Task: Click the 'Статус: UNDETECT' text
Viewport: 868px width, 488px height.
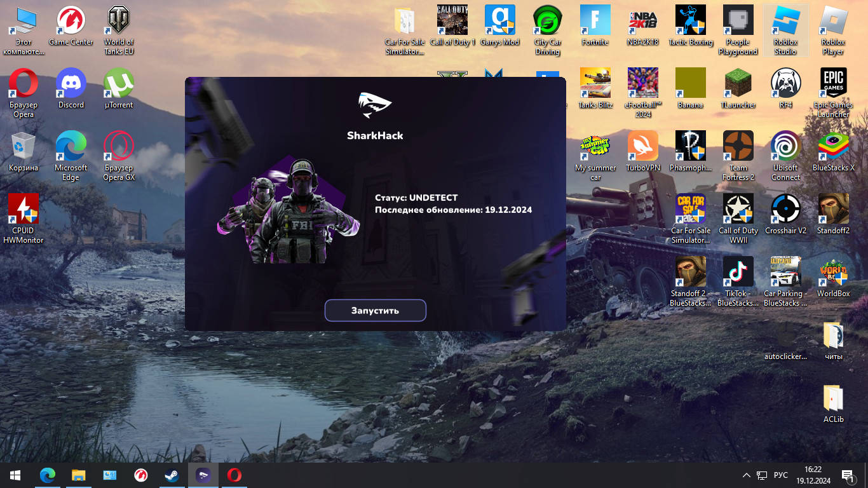Action: click(416, 198)
